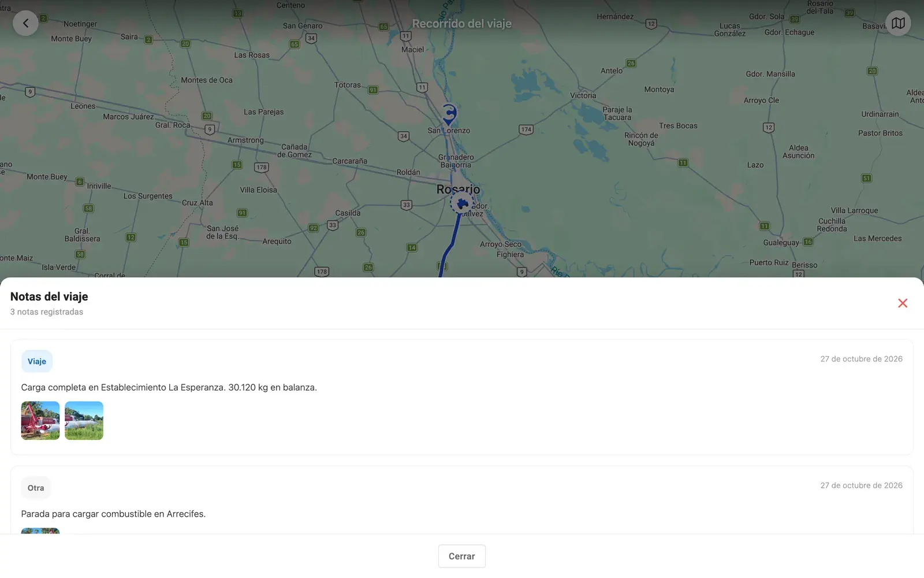This screenshot has height=578, width=924.
Task: Select the truck marker near Rosario
Action: pyautogui.click(x=461, y=203)
